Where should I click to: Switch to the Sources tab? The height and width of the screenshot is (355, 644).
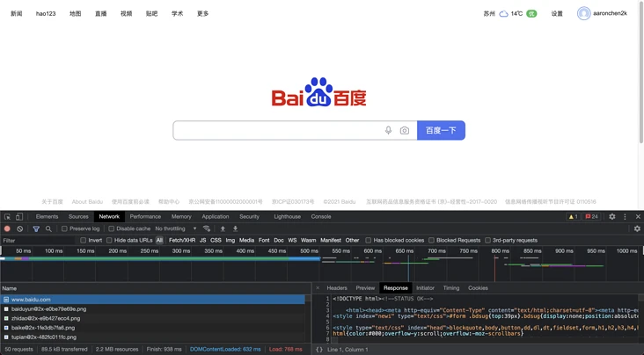click(78, 217)
